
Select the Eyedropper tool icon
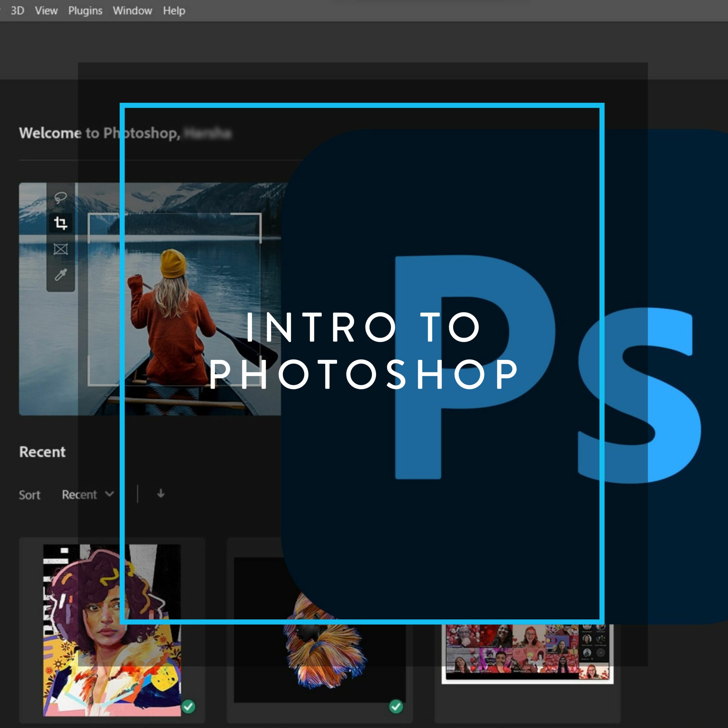61,275
